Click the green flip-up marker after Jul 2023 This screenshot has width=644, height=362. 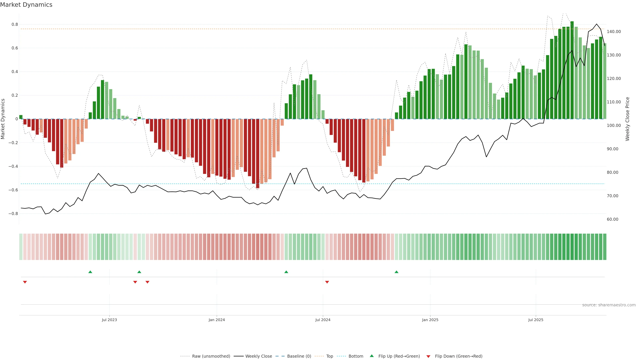[139, 272]
